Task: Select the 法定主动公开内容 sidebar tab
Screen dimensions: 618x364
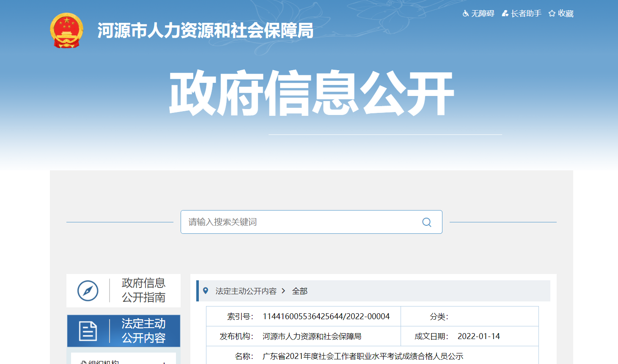Action: [143, 331]
